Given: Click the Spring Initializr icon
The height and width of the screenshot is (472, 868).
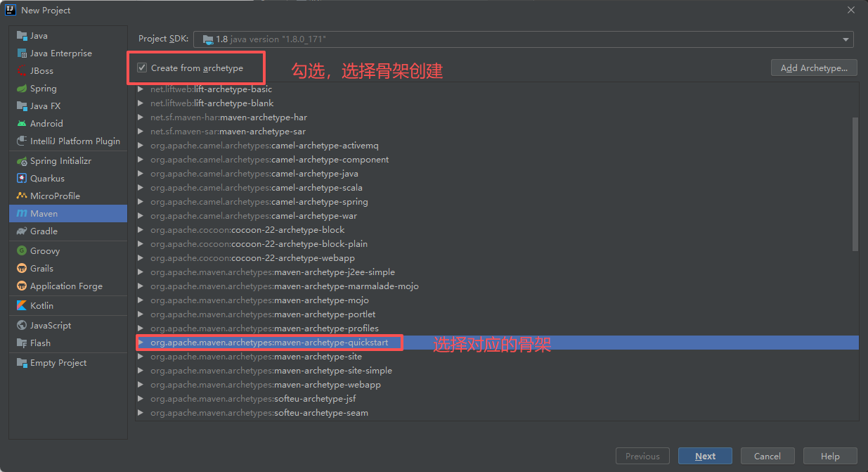Looking at the screenshot, I should pyautogui.click(x=22, y=161).
